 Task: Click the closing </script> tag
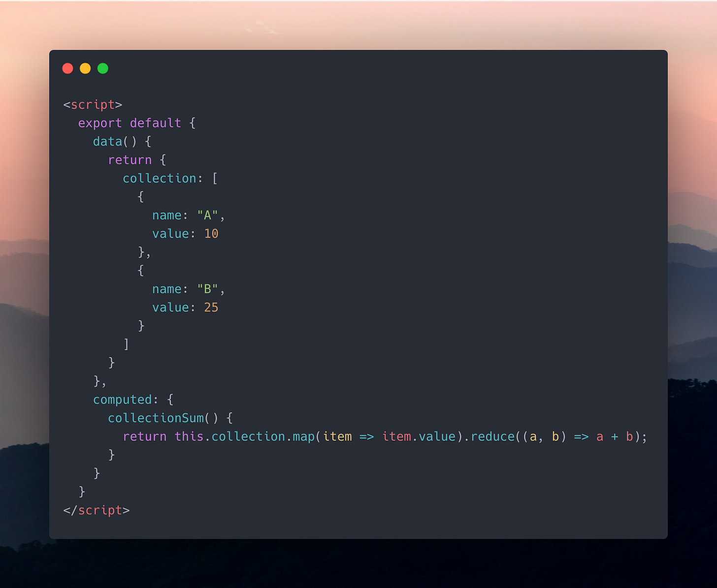(97, 510)
